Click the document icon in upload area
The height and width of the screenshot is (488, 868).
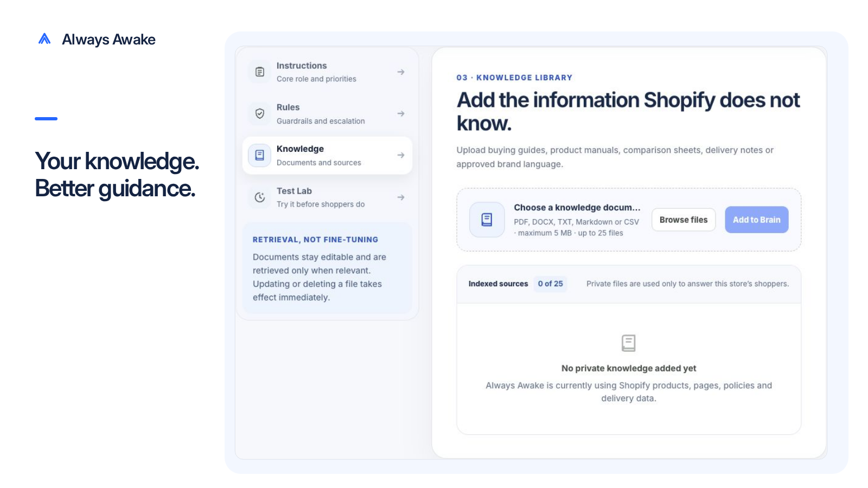pyautogui.click(x=487, y=220)
